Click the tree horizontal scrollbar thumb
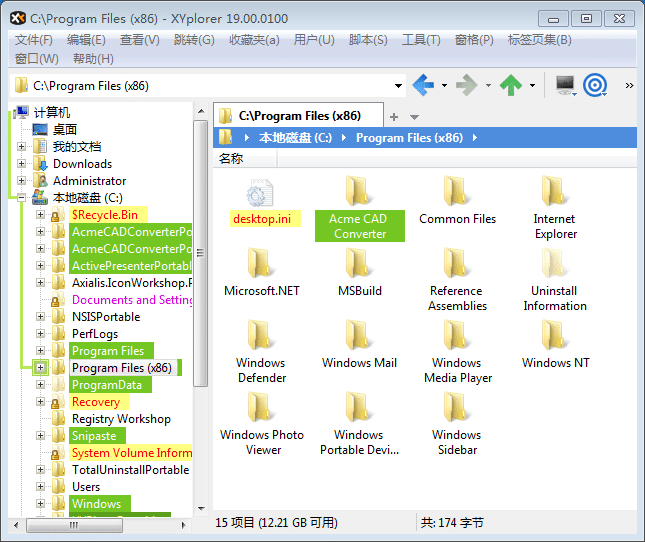Viewport: 645px width, 542px height. 74,525
